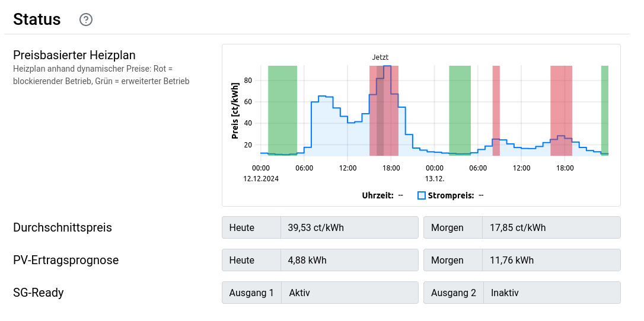Click tomorrow's PV forecast value 11,76 kWh
This screenshot has width=644, height=321.
tap(551, 260)
